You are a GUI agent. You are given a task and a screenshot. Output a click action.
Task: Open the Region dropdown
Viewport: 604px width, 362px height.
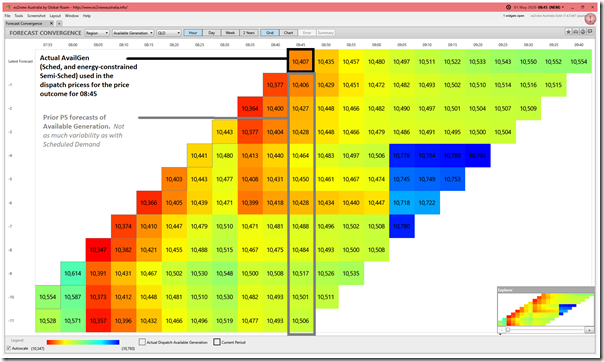tap(97, 33)
